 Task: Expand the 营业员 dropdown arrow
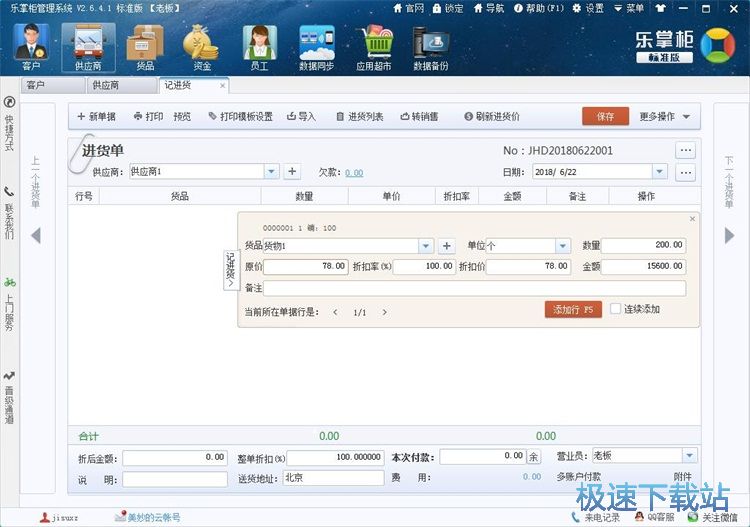[x=689, y=455]
